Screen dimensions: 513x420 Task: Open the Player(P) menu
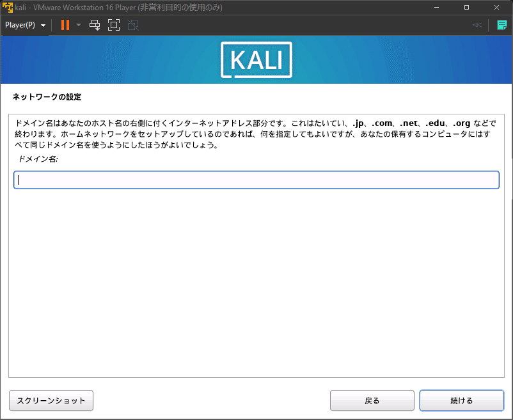[x=25, y=25]
